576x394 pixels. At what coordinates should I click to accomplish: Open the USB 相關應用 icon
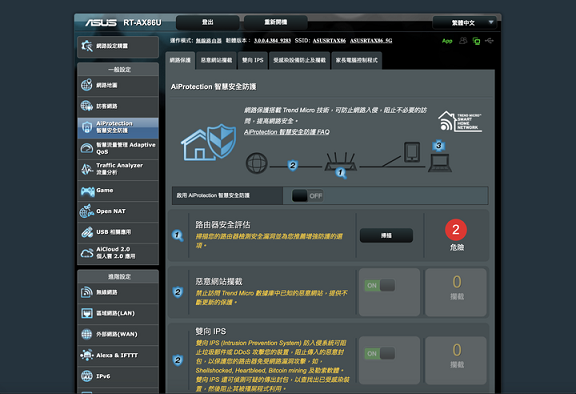(x=87, y=232)
